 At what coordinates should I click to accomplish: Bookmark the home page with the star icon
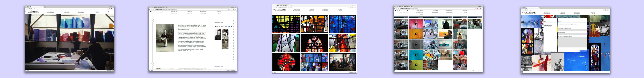pos(106,9)
